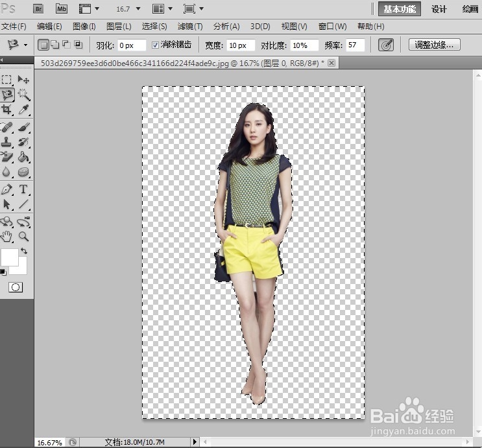Viewport: 482px width, 448px height.
Task: Click the feather 羽化 input field
Action: click(132, 45)
